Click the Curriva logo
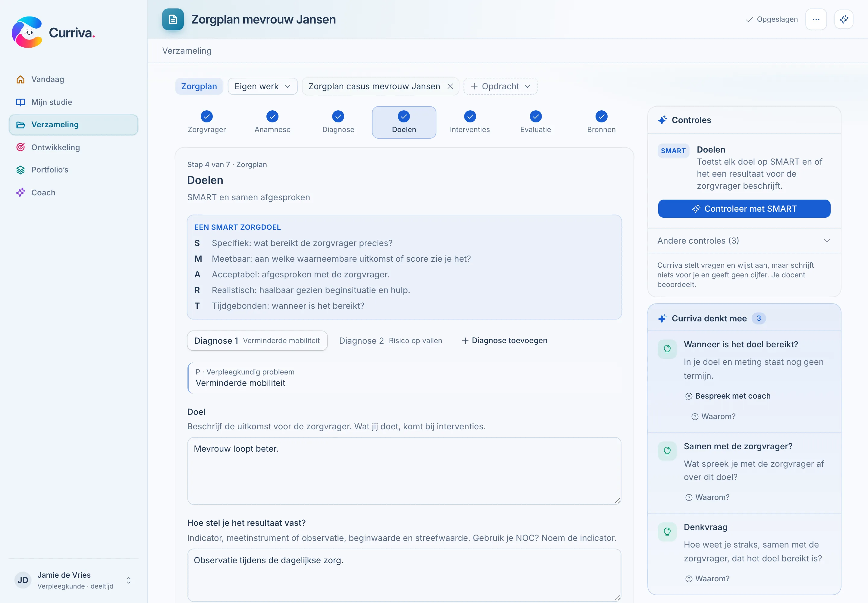Image resolution: width=868 pixels, height=603 pixels. point(53,33)
